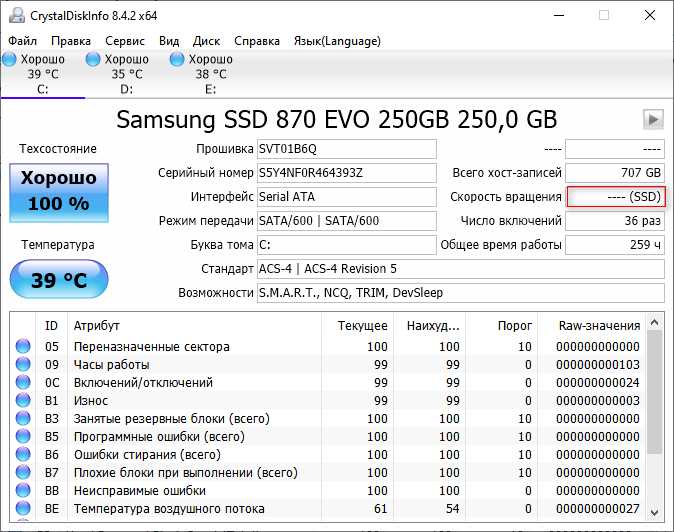Select the Занятые резервные блоки (всего) row

point(328,419)
